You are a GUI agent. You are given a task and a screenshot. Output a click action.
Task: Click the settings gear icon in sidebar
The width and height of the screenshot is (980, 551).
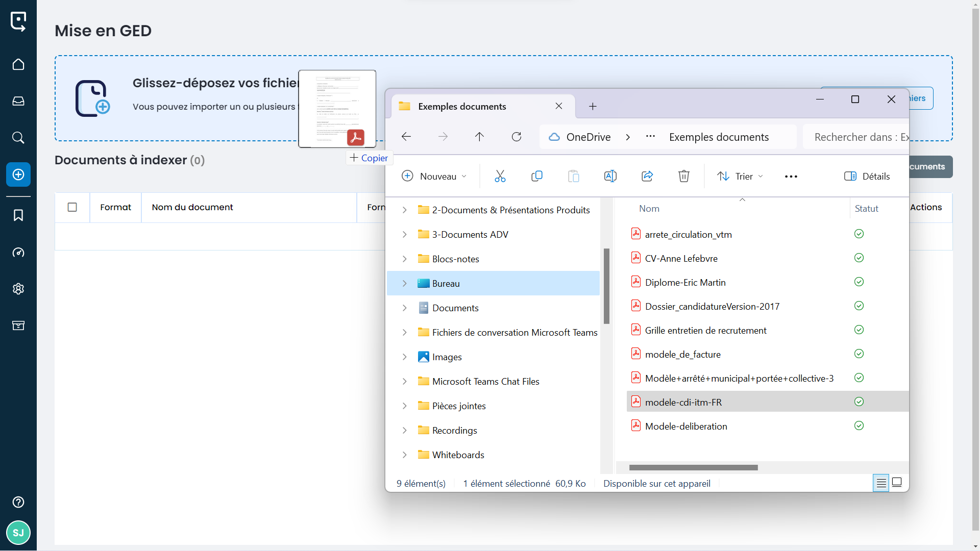18,289
